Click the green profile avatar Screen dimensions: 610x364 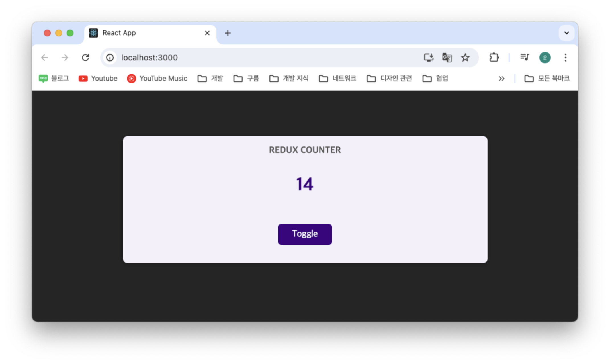click(x=545, y=58)
